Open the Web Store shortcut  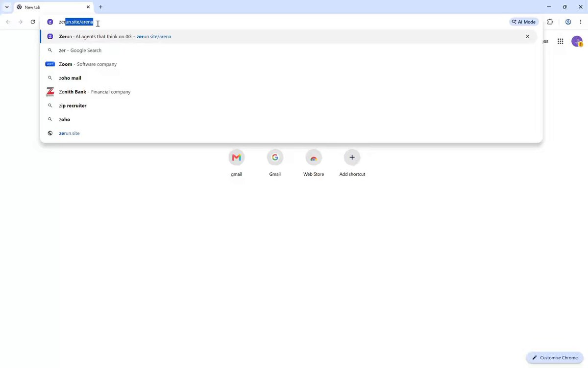point(314,163)
